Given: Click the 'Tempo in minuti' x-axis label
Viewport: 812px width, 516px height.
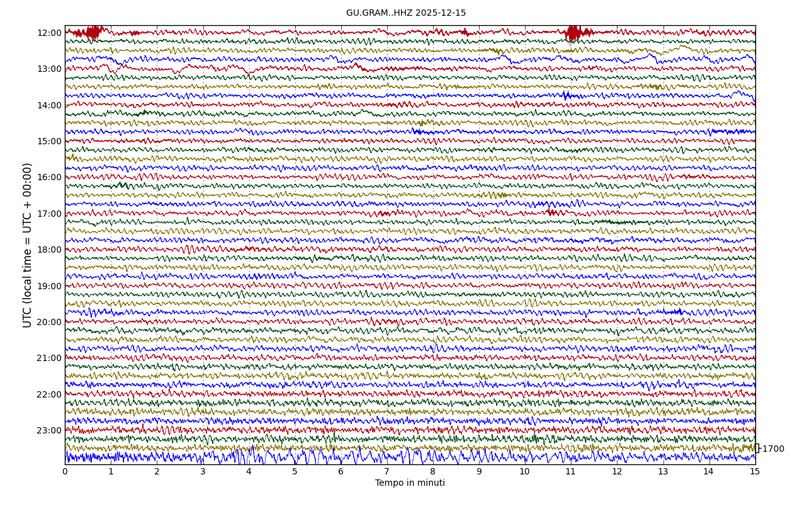Looking at the screenshot, I should coord(410,483).
